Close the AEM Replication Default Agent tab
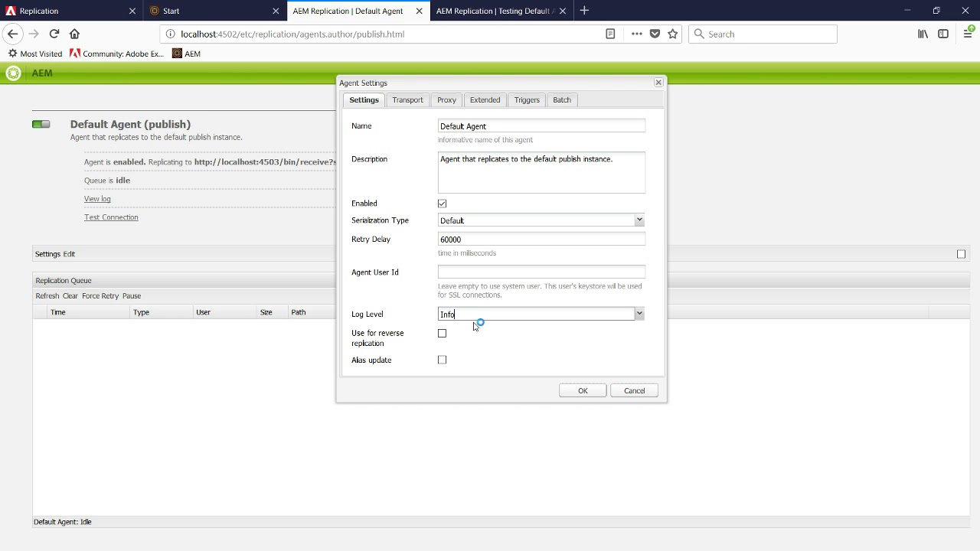 coord(419,11)
